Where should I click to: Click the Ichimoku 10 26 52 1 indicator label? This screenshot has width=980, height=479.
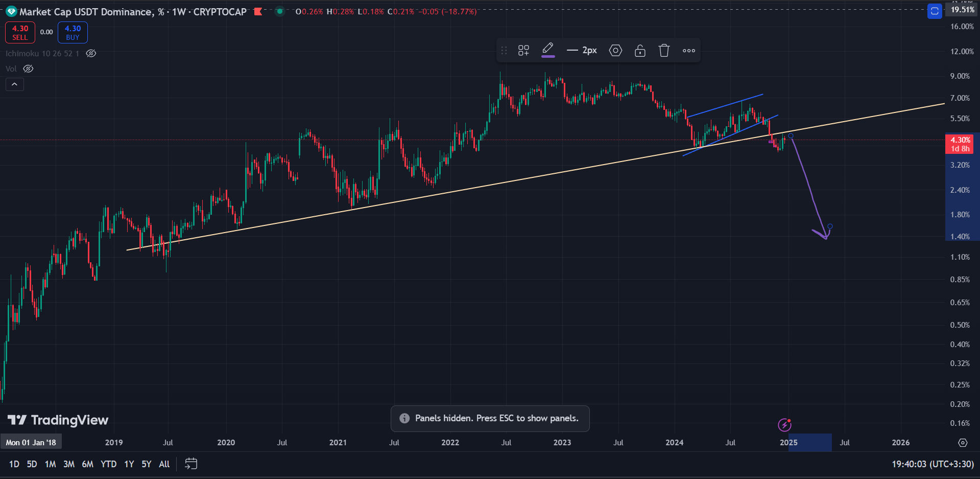tap(42, 53)
